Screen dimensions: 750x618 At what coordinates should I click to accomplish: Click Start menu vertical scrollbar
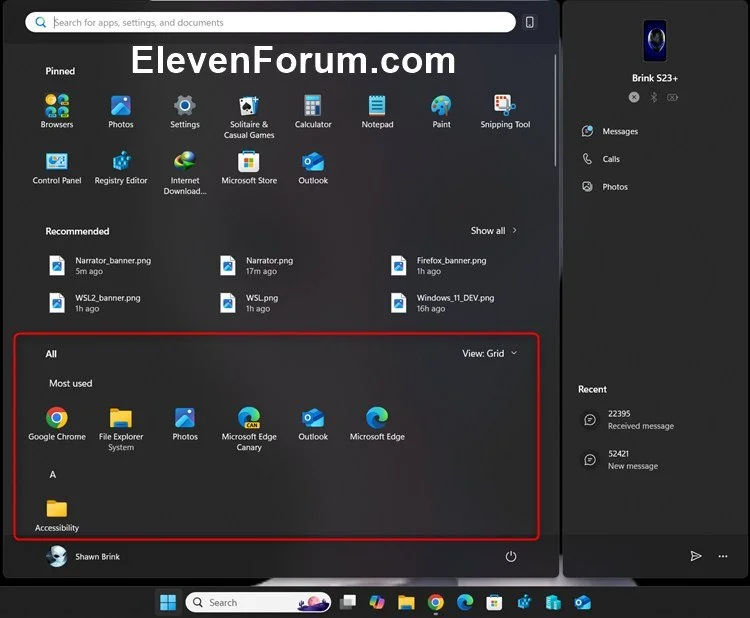pyautogui.click(x=555, y=110)
